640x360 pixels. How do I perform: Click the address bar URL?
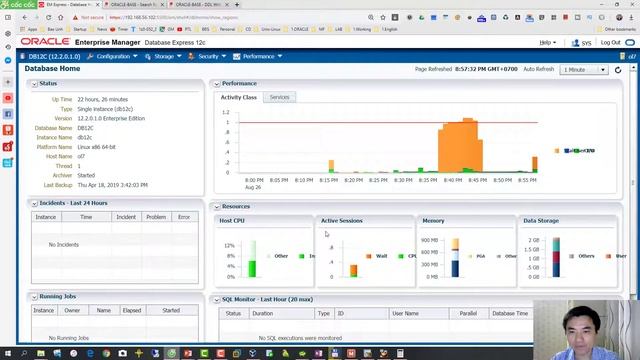click(x=173, y=18)
